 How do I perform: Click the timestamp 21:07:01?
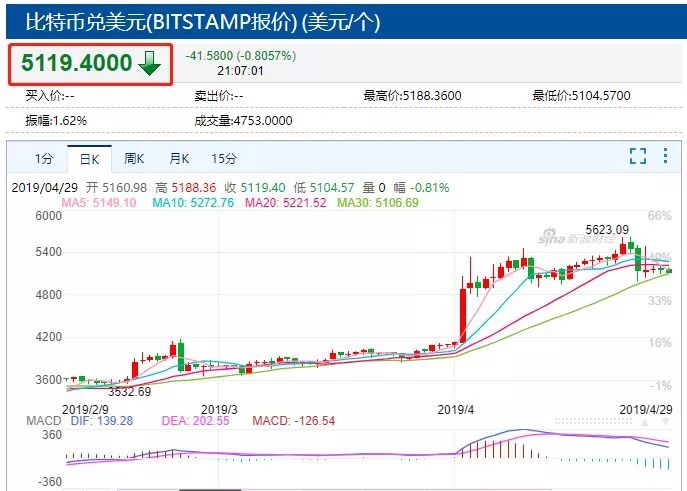click(241, 71)
